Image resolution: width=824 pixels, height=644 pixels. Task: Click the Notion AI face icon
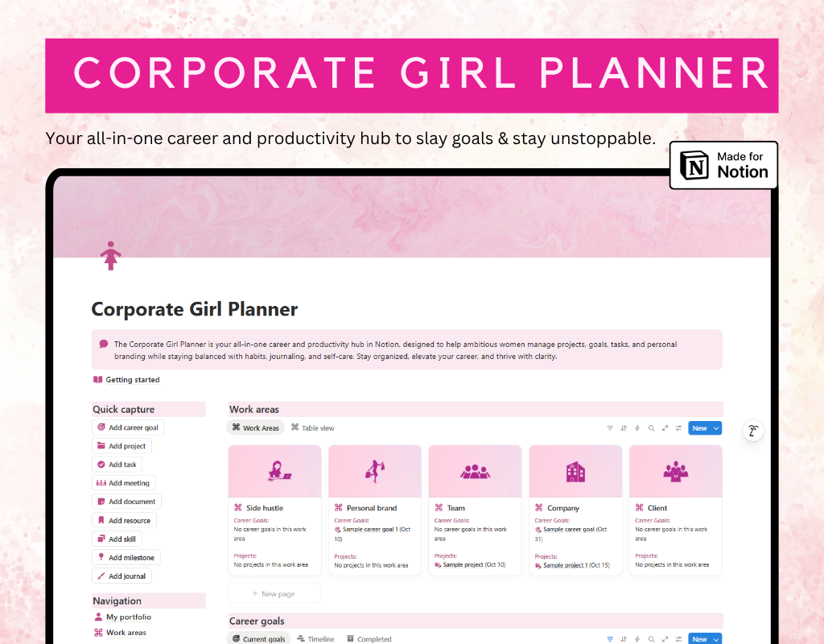pyautogui.click(x=753, y=431)
